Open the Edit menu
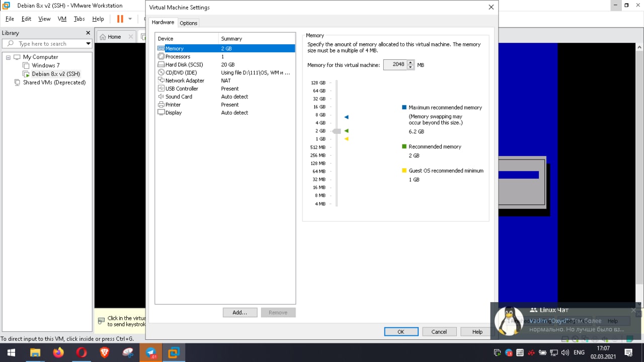Viewport: 644px width, 362px height. (26, 19)
